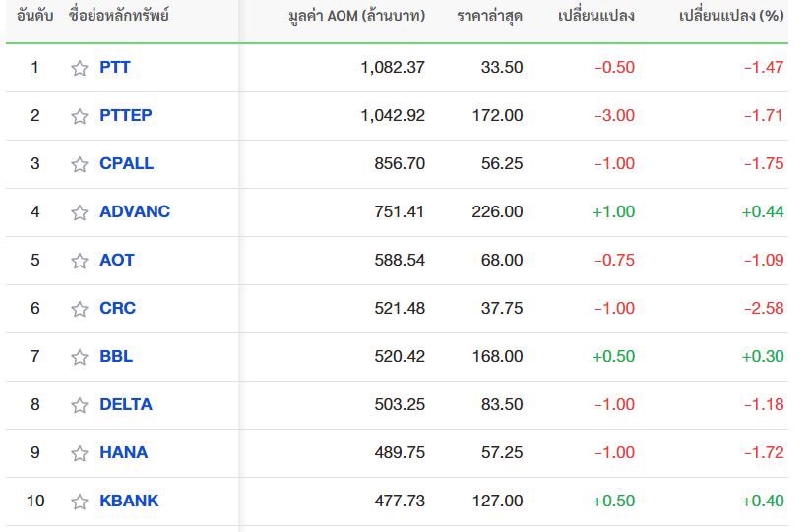Add DELTA to favorites star

tap(80, 405)
